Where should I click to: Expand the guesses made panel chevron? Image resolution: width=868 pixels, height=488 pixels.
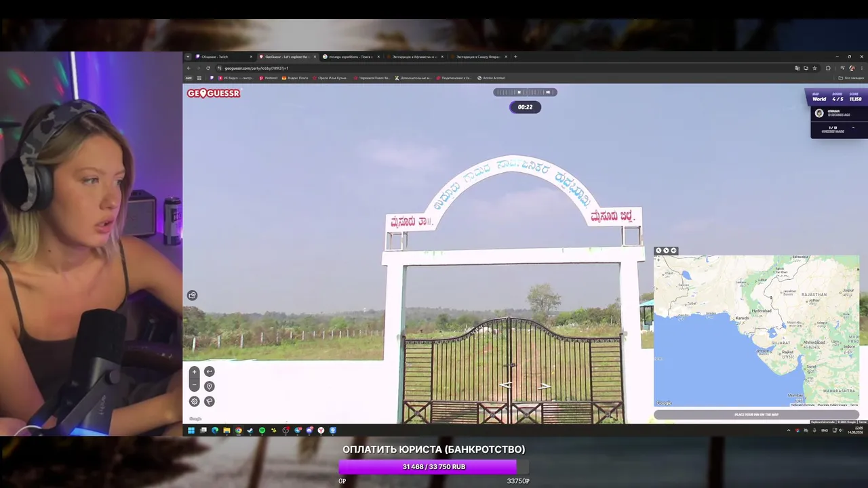(x=853, y=128)
